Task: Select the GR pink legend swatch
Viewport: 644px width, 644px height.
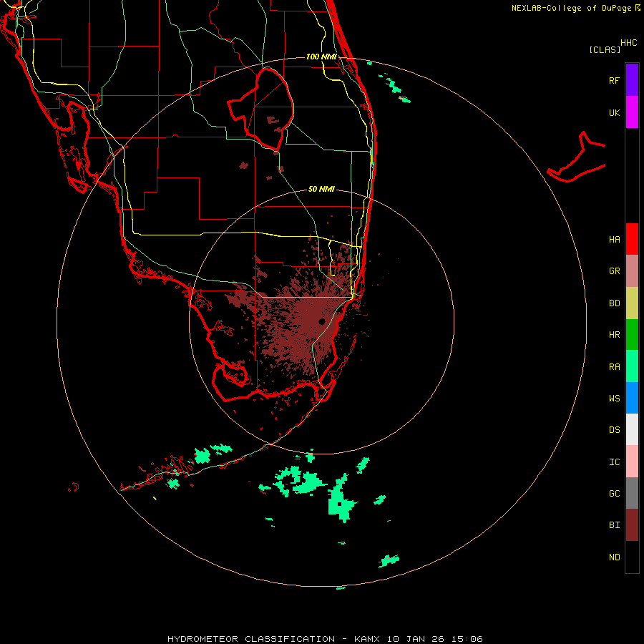Action: point(632,271)
